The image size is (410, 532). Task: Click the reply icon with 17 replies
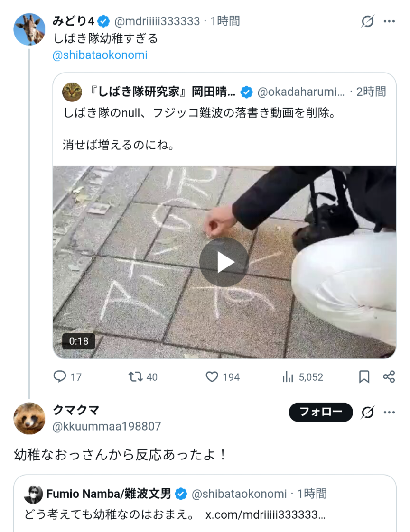point(67,376)
